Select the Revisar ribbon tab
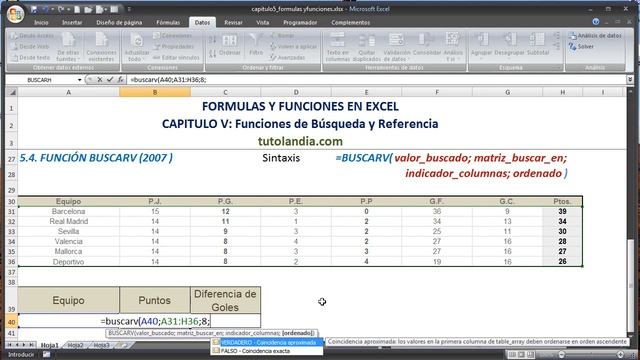 pos(233,22)
